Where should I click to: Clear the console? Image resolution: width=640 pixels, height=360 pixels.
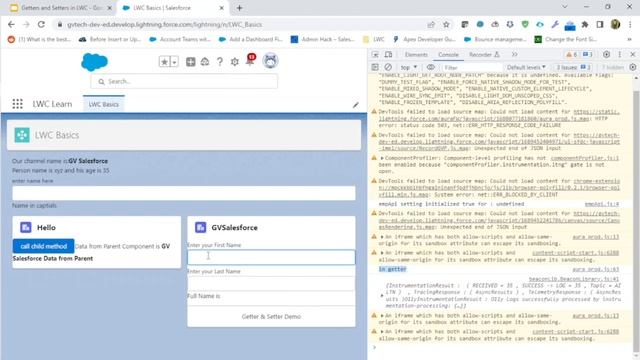click(x=388, y=67)
